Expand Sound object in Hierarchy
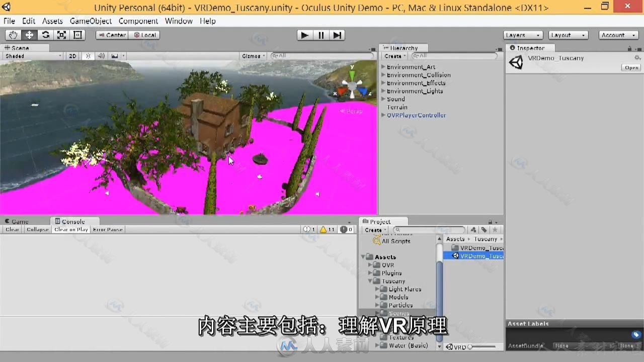Screen dimensions: 644x362 point(383,99)
